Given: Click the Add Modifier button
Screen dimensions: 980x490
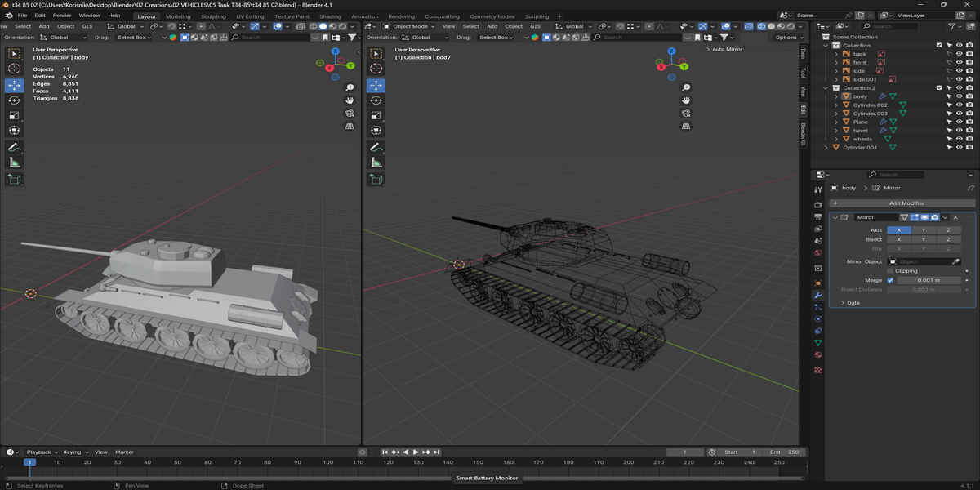Looking at the screenshot, I should point(906,203).
